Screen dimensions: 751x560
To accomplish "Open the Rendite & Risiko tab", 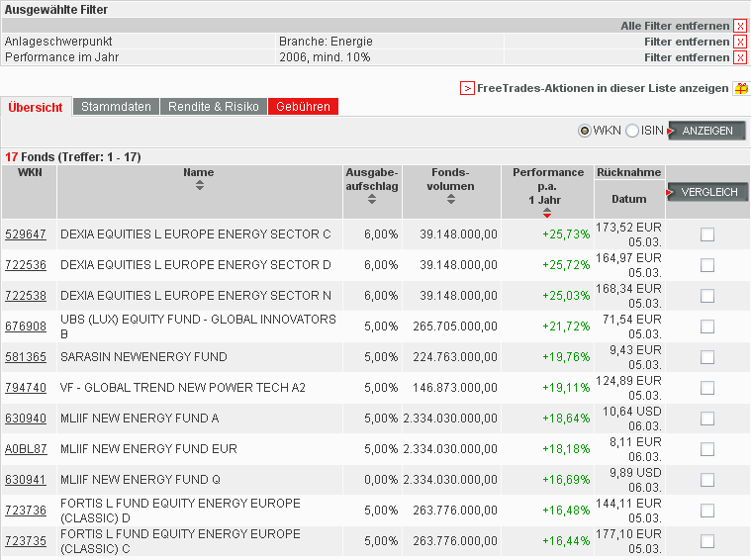I will (213, 107).
